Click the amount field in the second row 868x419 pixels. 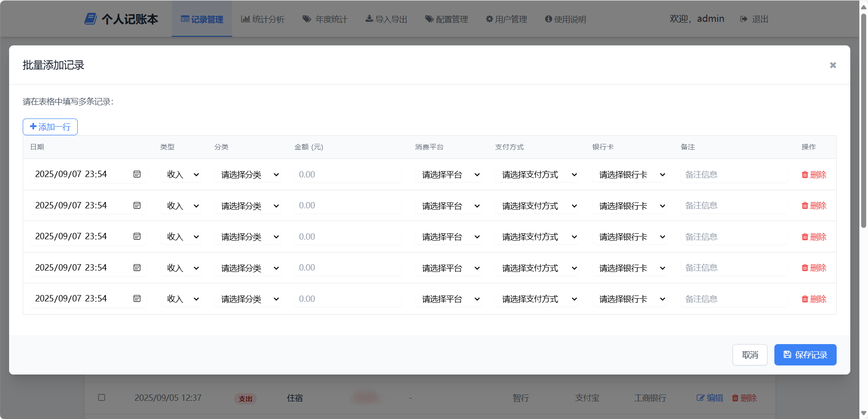348,206
